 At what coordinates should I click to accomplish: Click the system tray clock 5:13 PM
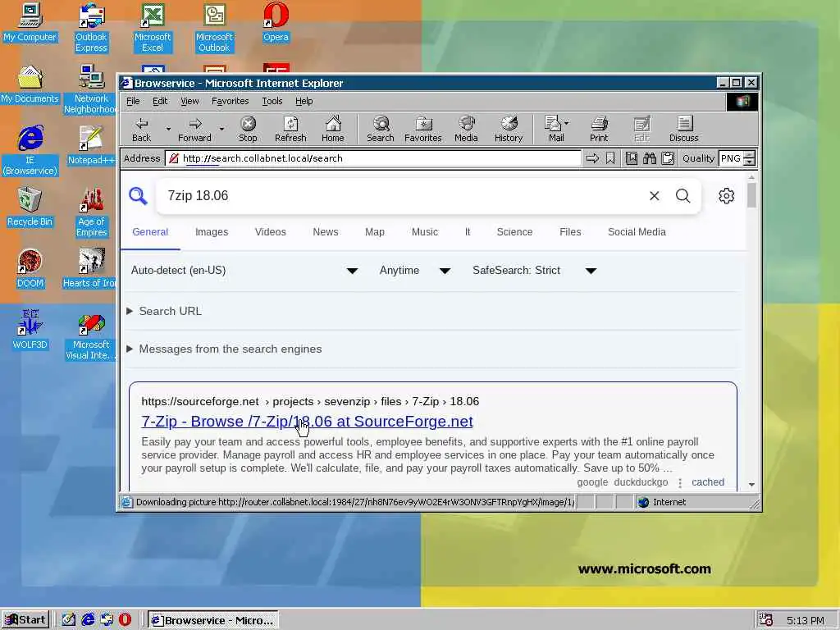pos(806,621)
